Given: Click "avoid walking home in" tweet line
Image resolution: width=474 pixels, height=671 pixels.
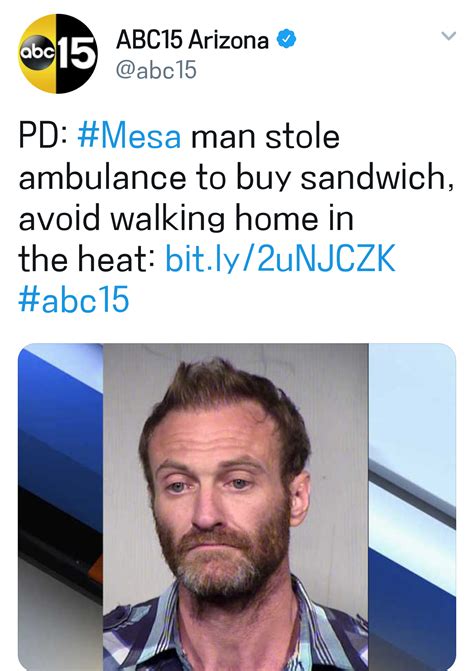Looking at the screenshot, I should click(186, 218).
